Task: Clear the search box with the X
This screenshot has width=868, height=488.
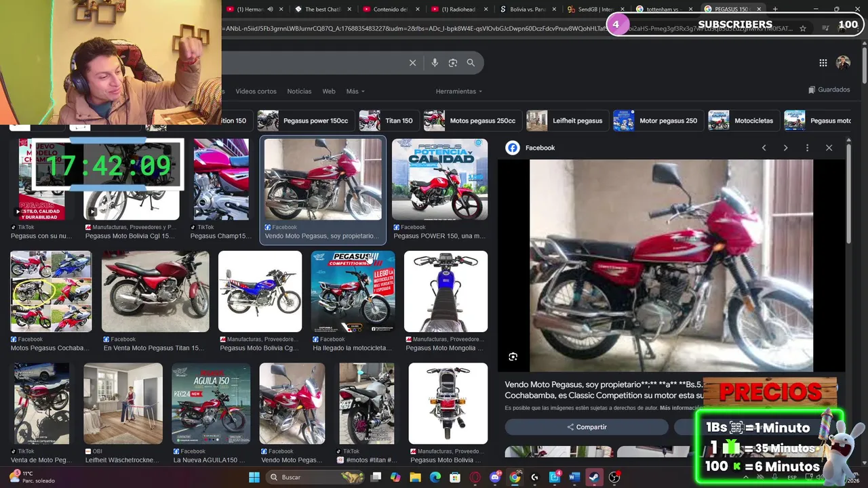Action: point(412,62)
